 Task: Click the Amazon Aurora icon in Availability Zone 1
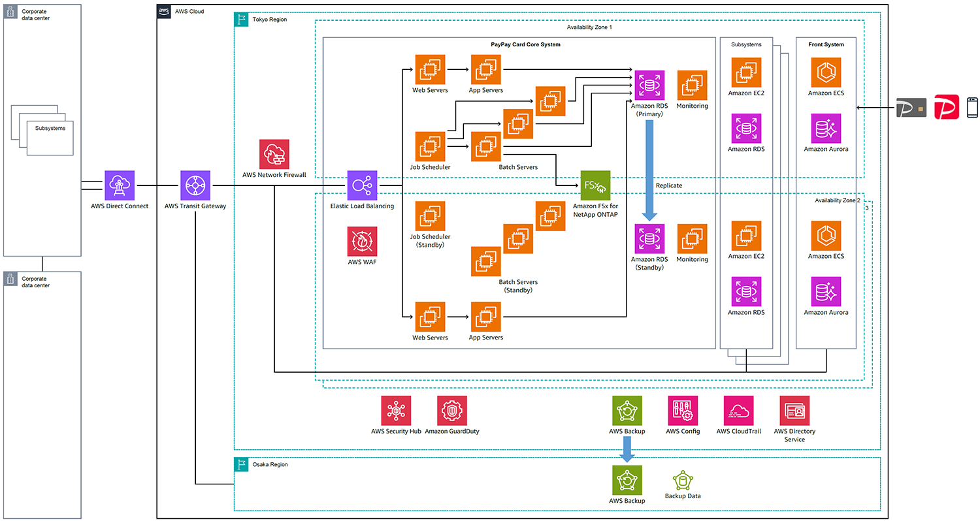pyautogui.click(x=826, y=129)
